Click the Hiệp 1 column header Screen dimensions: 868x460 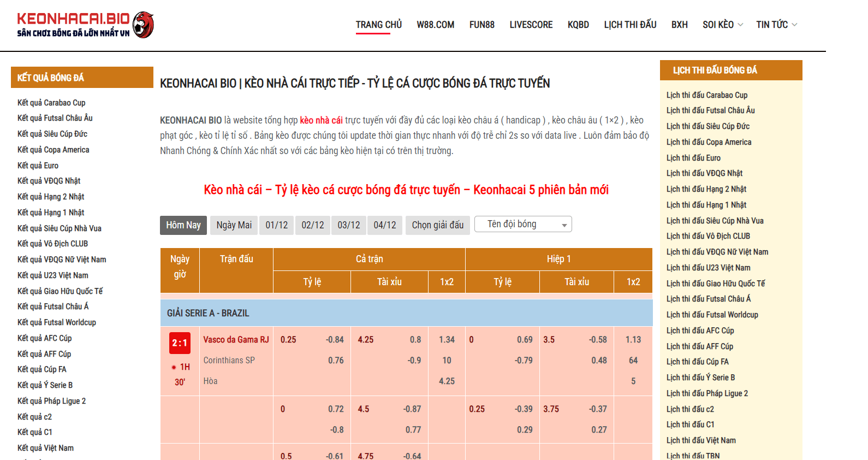[x=559, y=259]
